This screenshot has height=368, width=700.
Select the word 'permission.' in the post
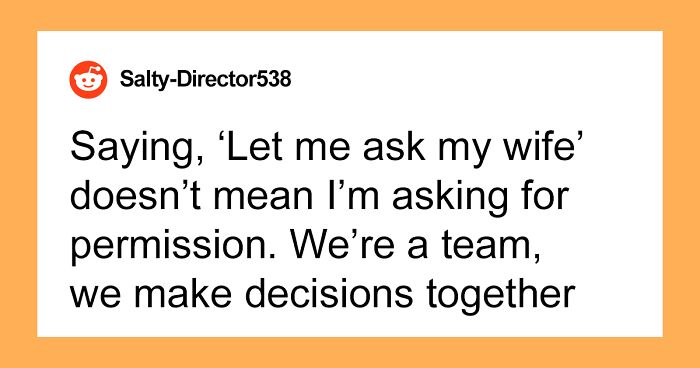[174, 247]
